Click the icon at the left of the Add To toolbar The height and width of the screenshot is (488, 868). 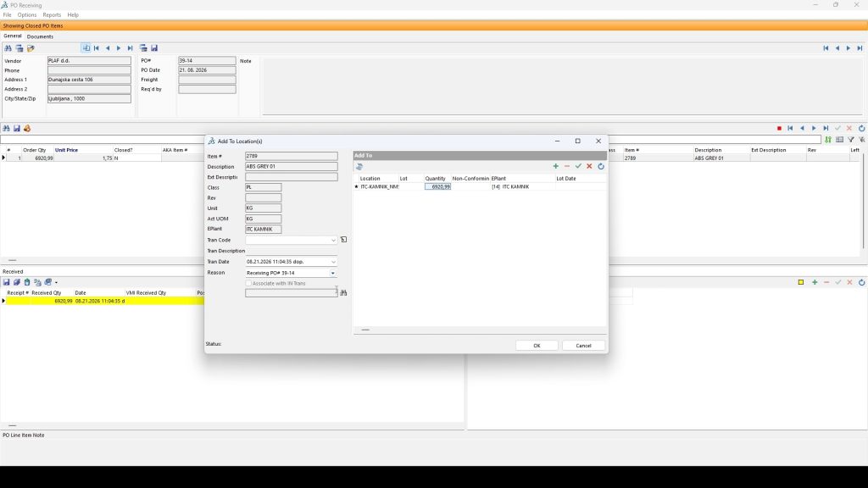359,167
